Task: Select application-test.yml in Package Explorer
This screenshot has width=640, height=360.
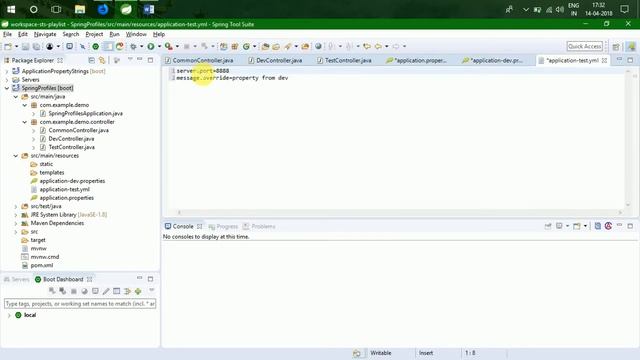Action: click(64, 189)
